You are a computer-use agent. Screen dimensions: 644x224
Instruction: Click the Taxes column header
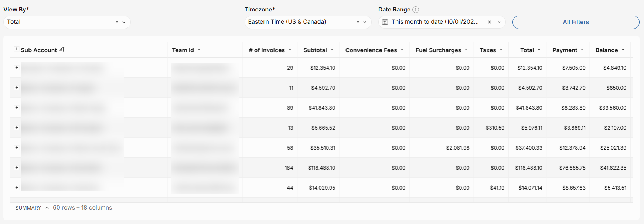[x=488, y=50]
